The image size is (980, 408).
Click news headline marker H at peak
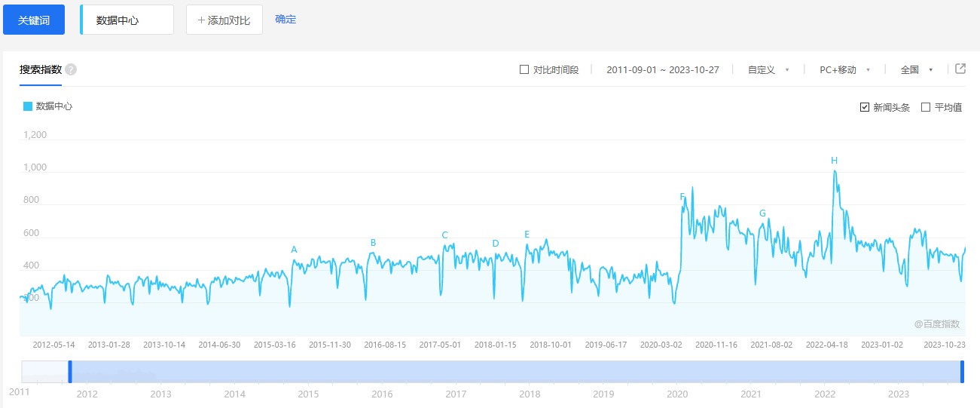834,161
